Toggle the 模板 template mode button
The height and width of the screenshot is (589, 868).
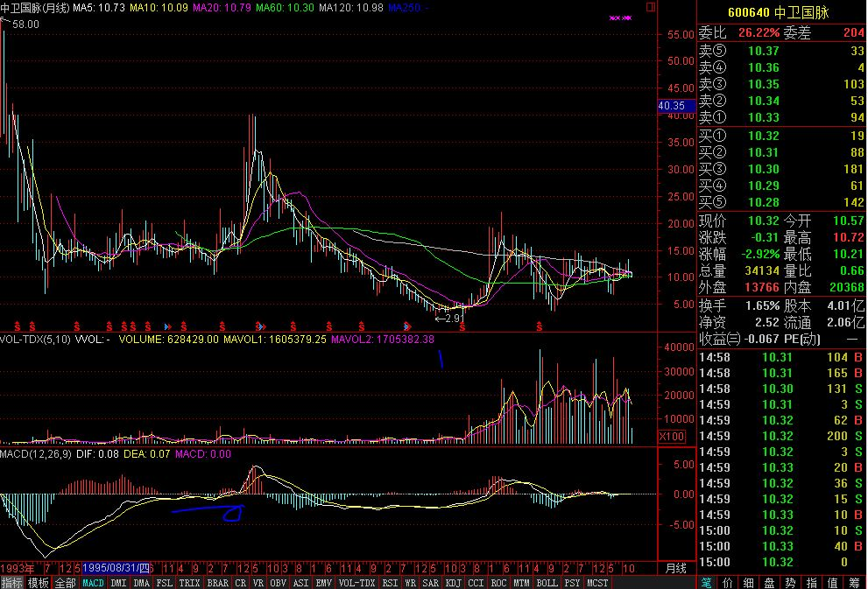click(x=39, y=582)
